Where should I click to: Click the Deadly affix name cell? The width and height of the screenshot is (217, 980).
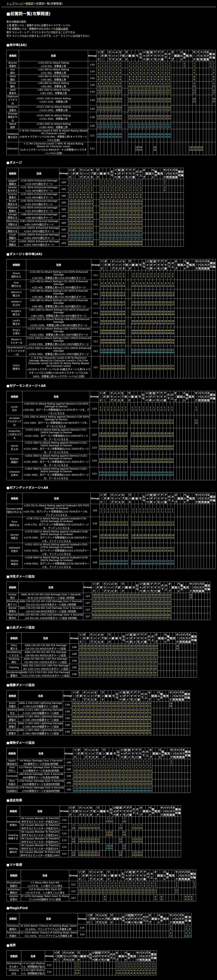pyautogui.click(x=13, y=189)
